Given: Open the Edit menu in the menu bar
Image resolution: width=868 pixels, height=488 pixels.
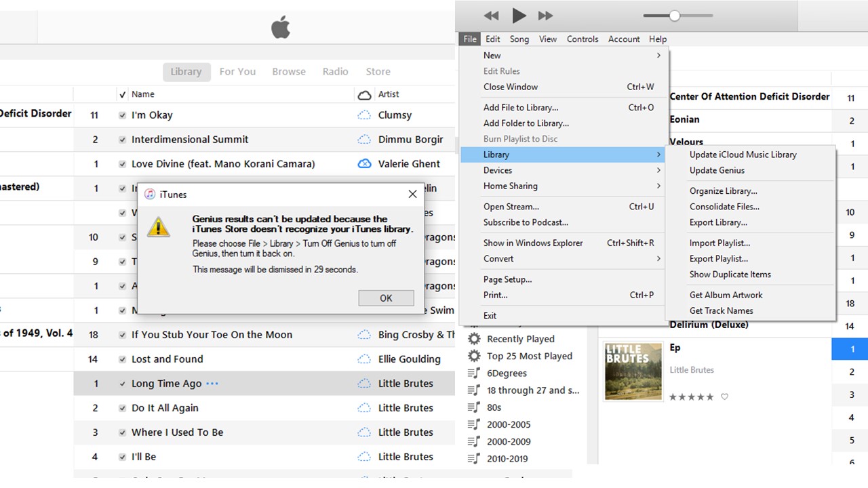Looking at the screenshot, I should pos(493,39).
